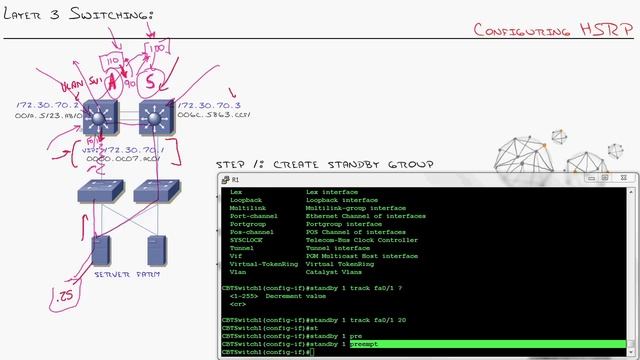This screenshot has width=640, height=360.
Task: Click 'Ethernet Channel of interfaces' description text
Action: (366, 216)
